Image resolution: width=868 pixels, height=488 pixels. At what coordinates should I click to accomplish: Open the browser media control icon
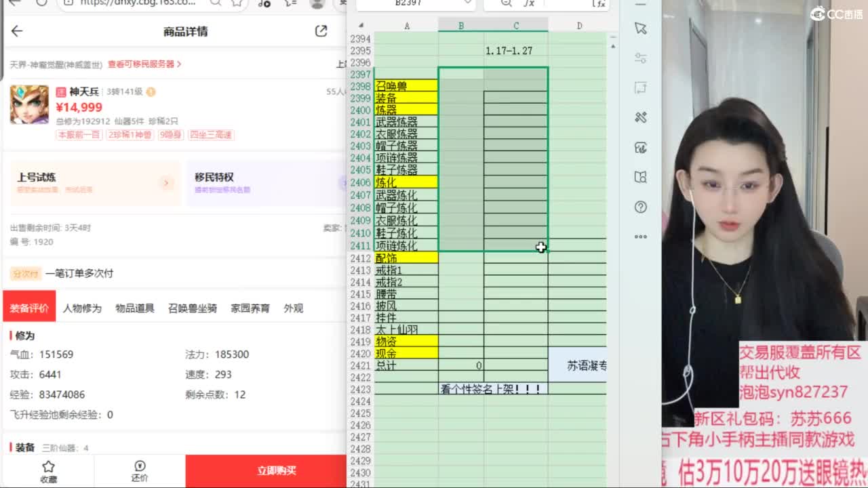click(264, 3)
